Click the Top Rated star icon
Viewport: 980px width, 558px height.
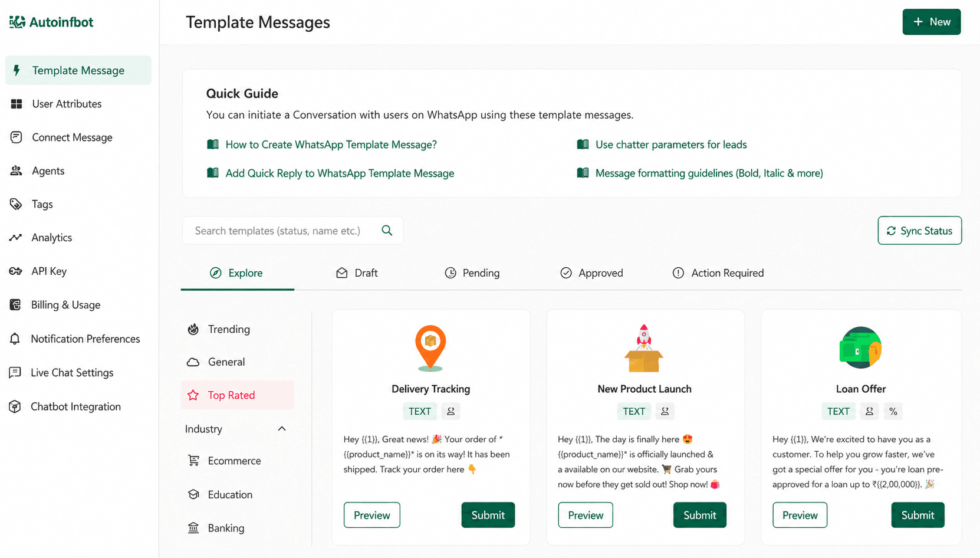(x=193, y=395)
